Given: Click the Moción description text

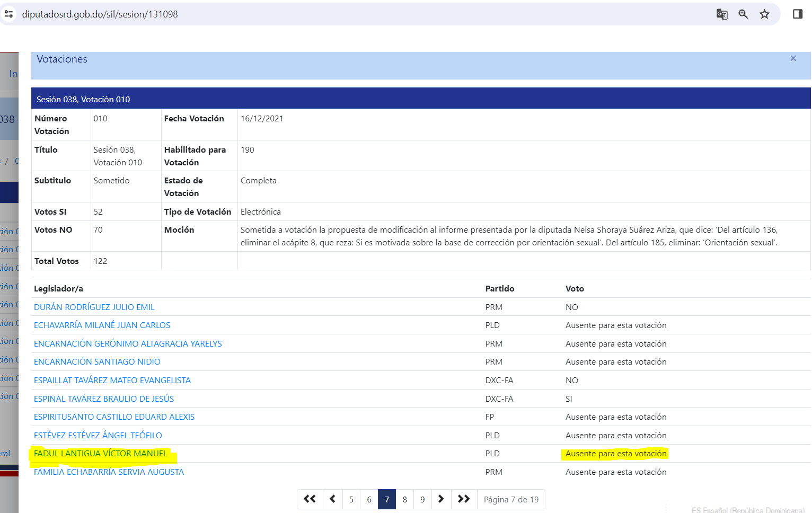Looking at the screenshot, I should point(509,236).
